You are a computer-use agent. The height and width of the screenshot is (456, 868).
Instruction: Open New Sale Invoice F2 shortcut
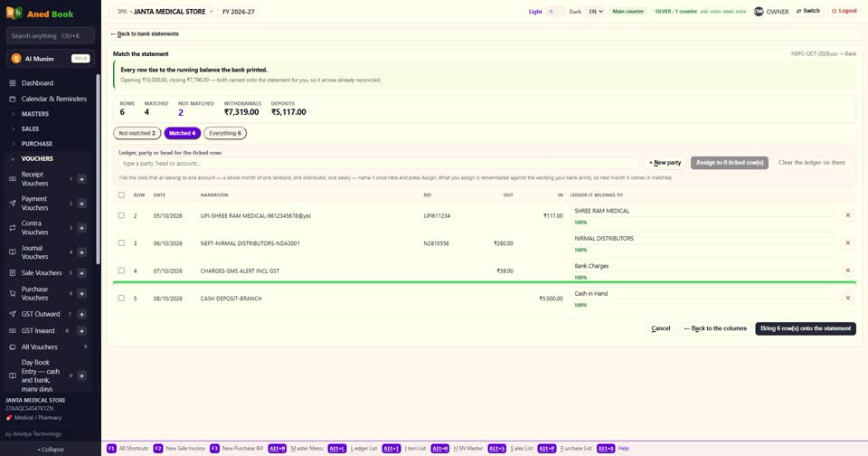point(179,448)
